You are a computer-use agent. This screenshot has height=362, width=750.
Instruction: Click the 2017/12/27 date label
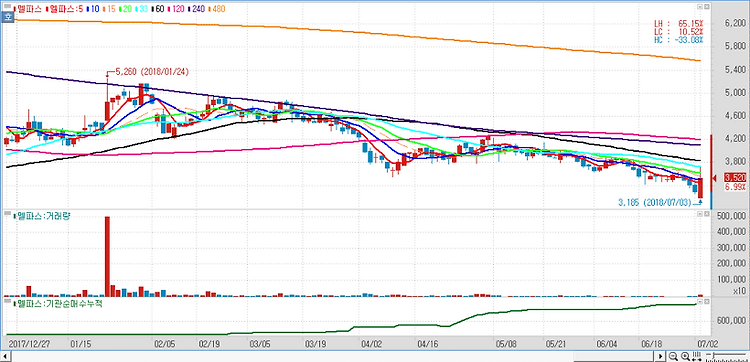[30, 343]
